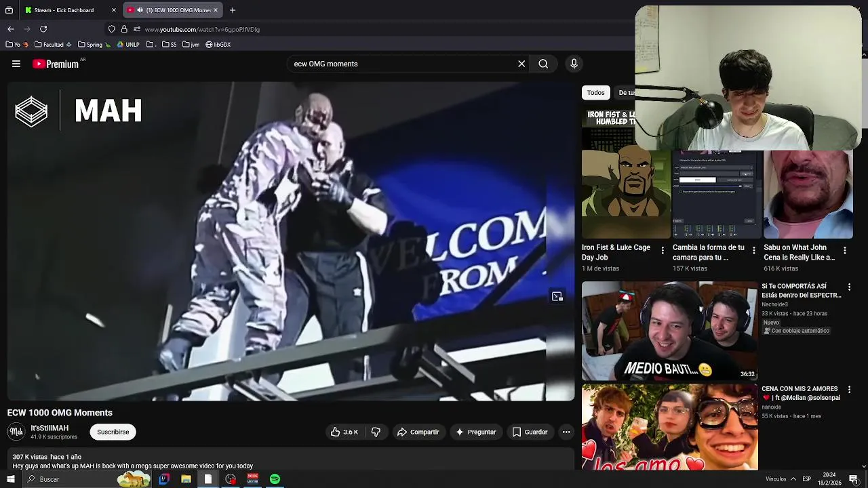The height and width of the screenshot is (488, 868).
Task: Open the Yo bookmarks folder
Action: [17, 45]
